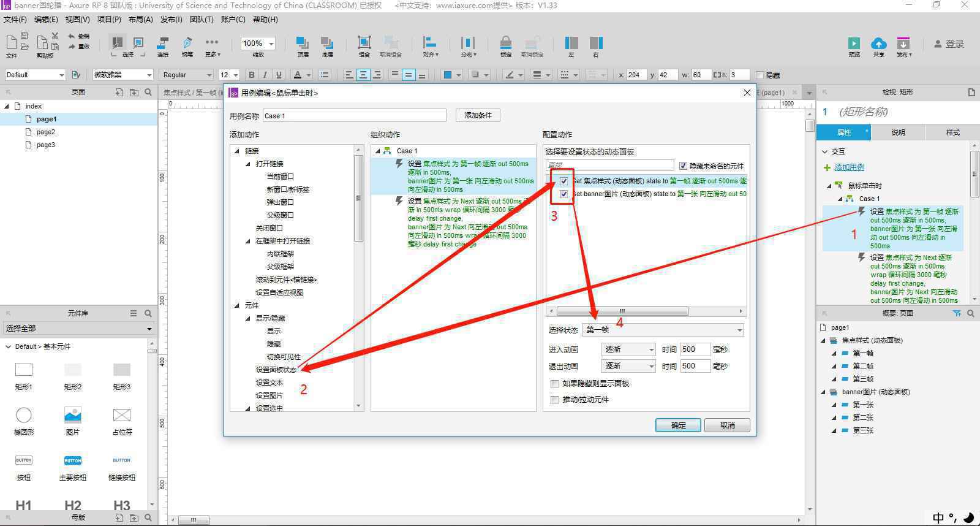980x526 pixels.
Task: Add a folder in 页面 panel
Action: click(134, 92)
